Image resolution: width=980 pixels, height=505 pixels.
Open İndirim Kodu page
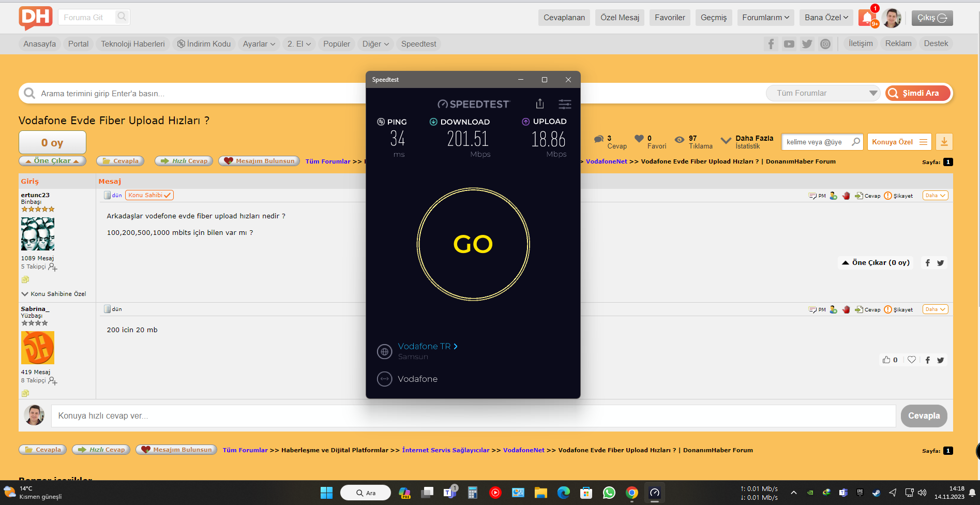[204, 44]
